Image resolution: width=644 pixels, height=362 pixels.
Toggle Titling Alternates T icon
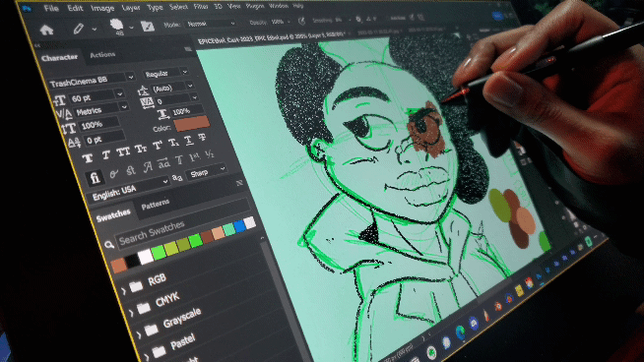point(179,160)
